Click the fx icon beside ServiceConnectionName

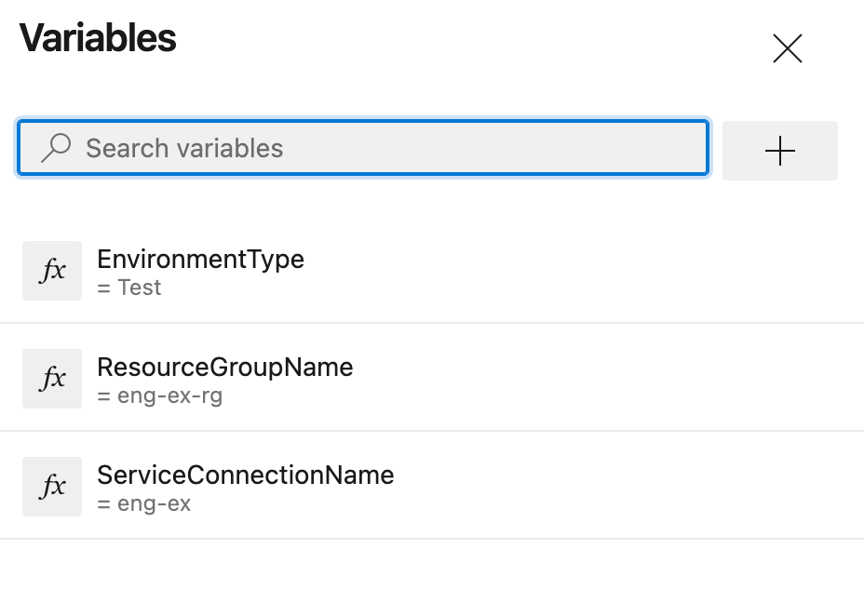coord(52,487)
